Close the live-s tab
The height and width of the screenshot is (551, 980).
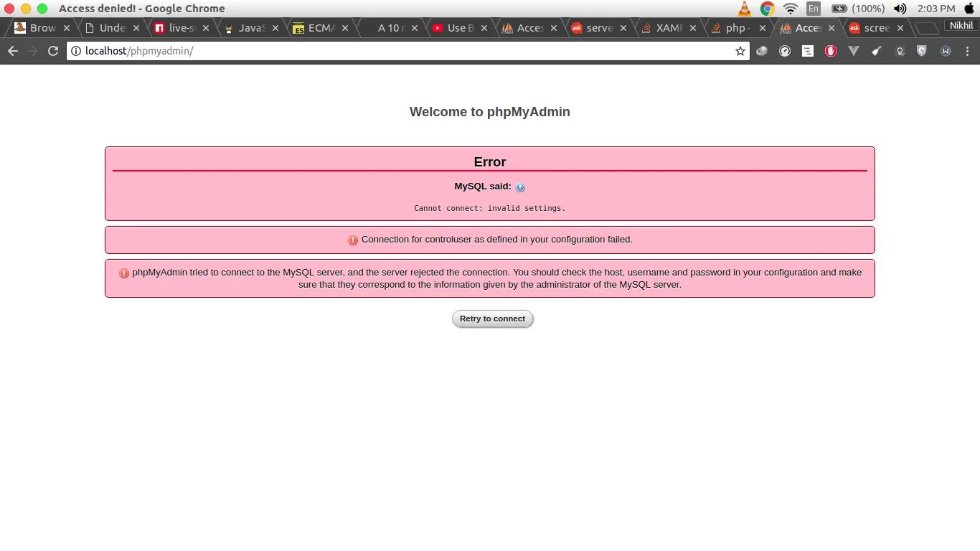coord(206,28)
